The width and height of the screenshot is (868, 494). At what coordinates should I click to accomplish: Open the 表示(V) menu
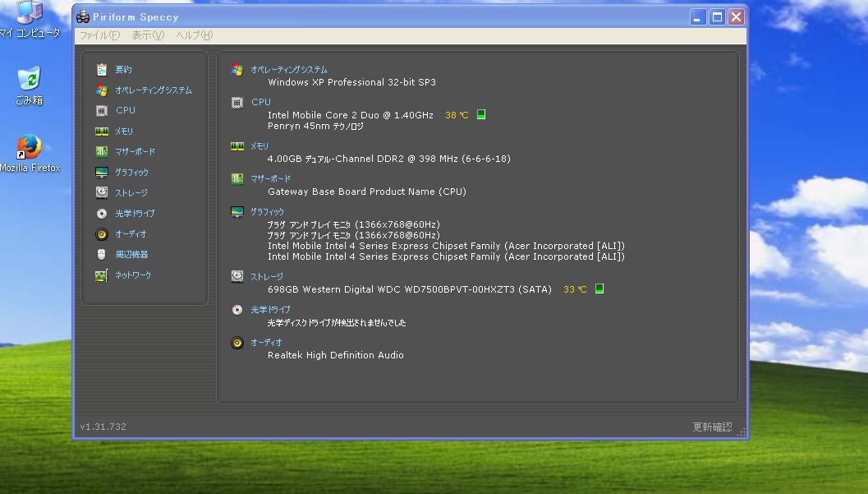[148, 35]
